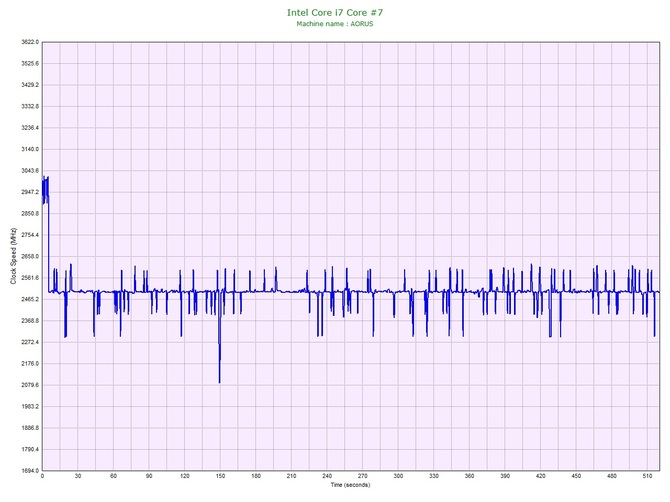Click the 1694.0 y-axis value
The height and width of the screenshot is (502, 670).
point(30,471)
